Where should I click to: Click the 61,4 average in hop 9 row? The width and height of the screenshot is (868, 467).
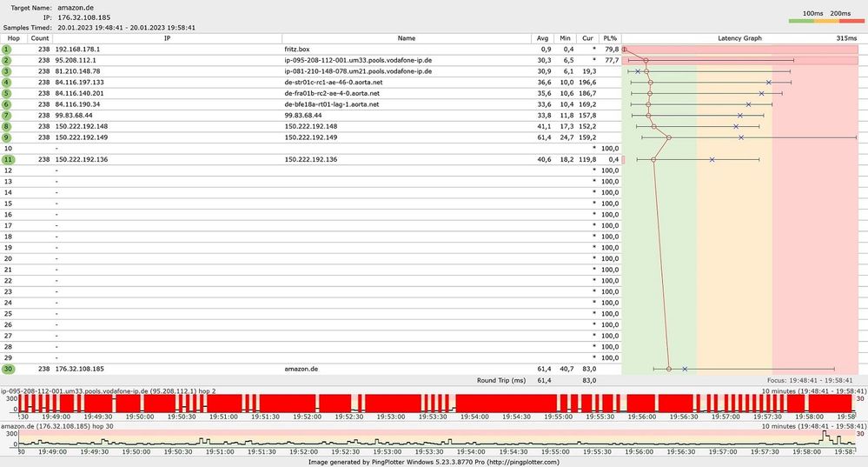[x=544, y=137]
